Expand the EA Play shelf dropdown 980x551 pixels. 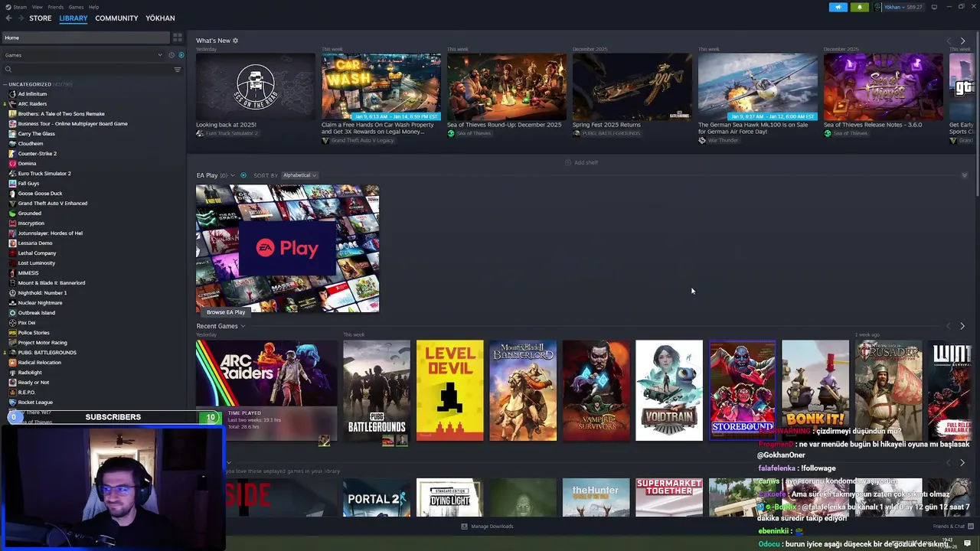coord(233,175)
